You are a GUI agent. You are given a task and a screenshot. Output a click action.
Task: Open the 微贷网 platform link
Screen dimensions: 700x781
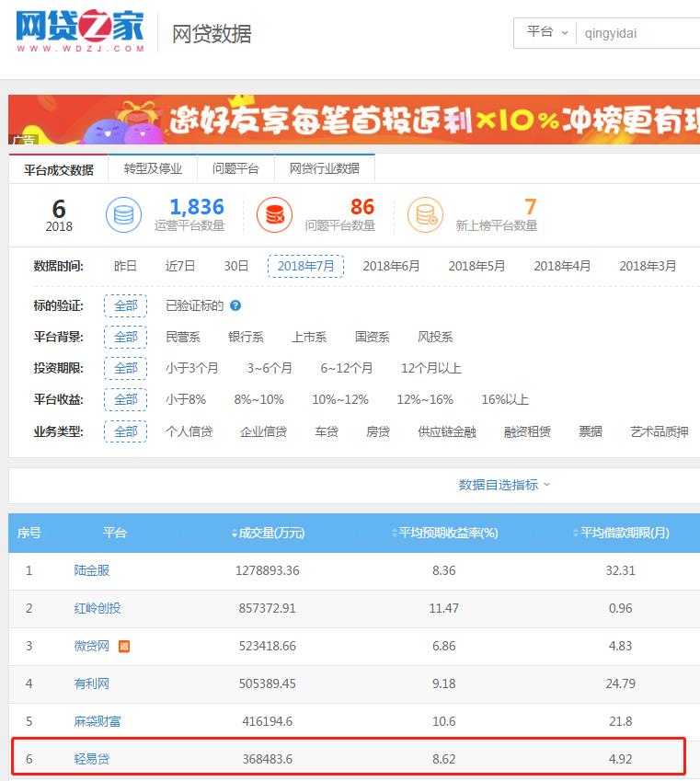pos(92,647)
